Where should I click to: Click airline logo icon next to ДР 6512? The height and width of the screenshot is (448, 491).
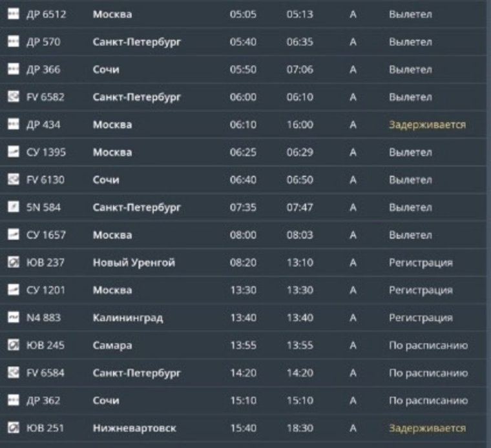click(x=13, y=14)
